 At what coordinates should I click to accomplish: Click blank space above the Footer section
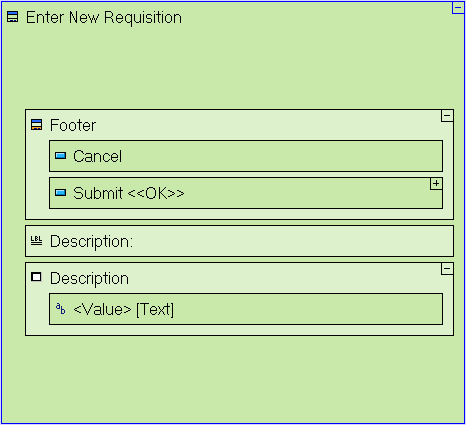click(x=233, y=67)
